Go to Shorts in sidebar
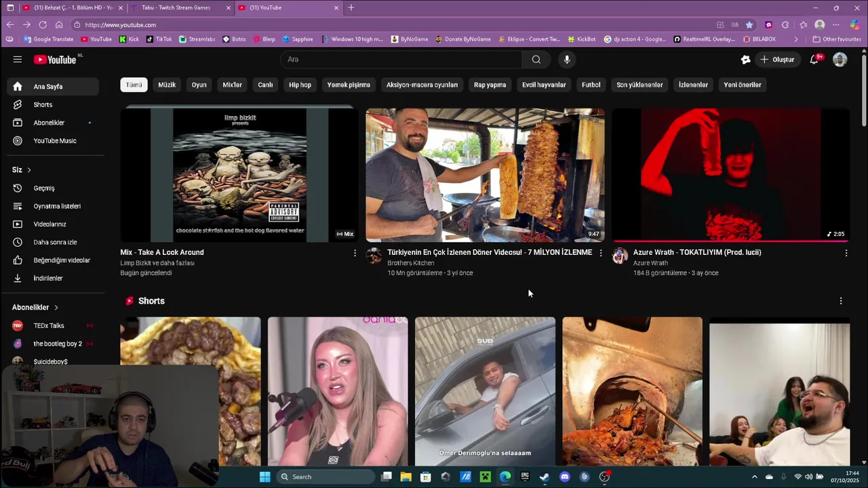This screenshot has height=488, width=868. 53,104
